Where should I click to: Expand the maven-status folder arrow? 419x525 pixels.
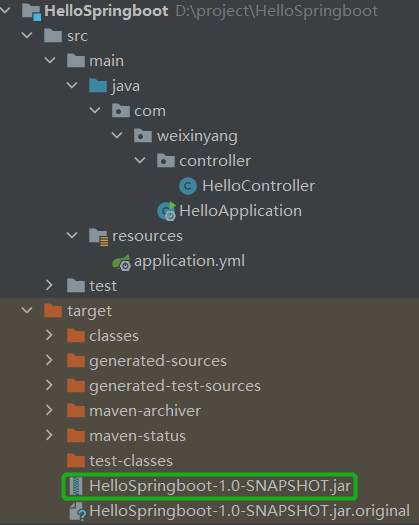tap(49, 435)
